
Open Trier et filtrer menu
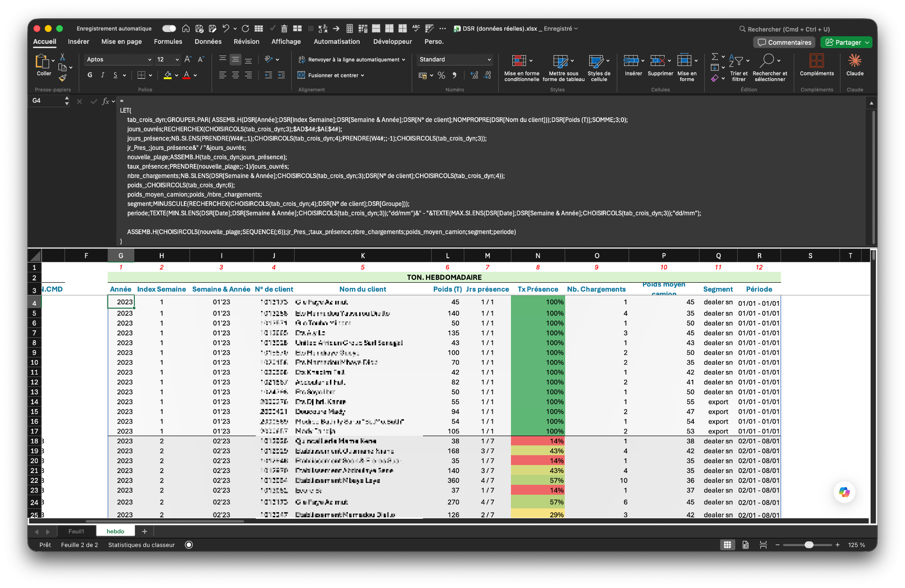click(739, 68)
